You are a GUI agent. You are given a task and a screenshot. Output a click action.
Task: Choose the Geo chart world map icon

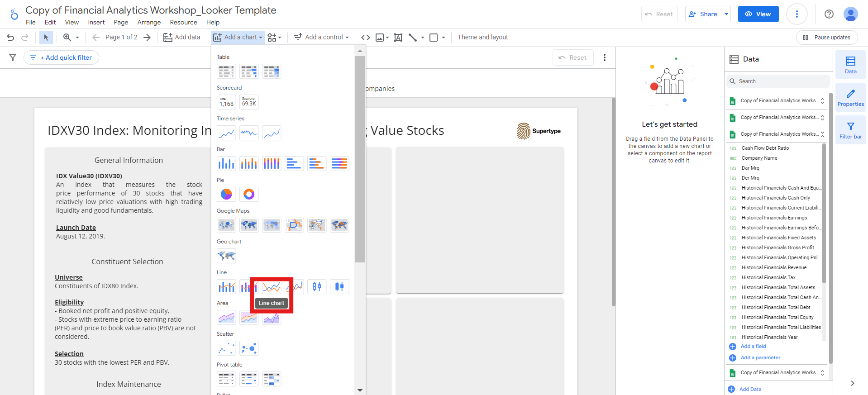pos(226,256)
